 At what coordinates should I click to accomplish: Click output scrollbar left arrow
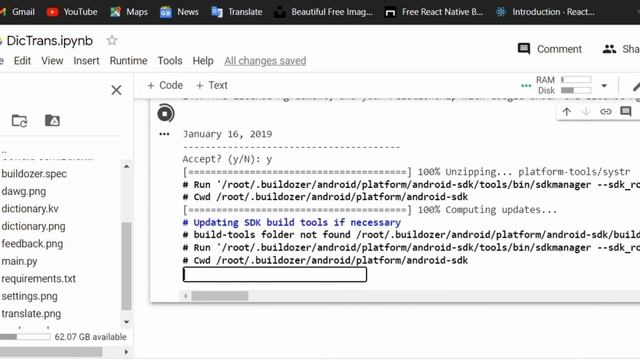tap(185, 296)
